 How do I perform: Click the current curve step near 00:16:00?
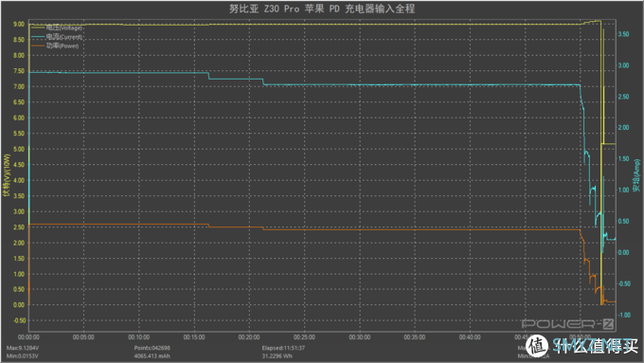coord(208,76)
